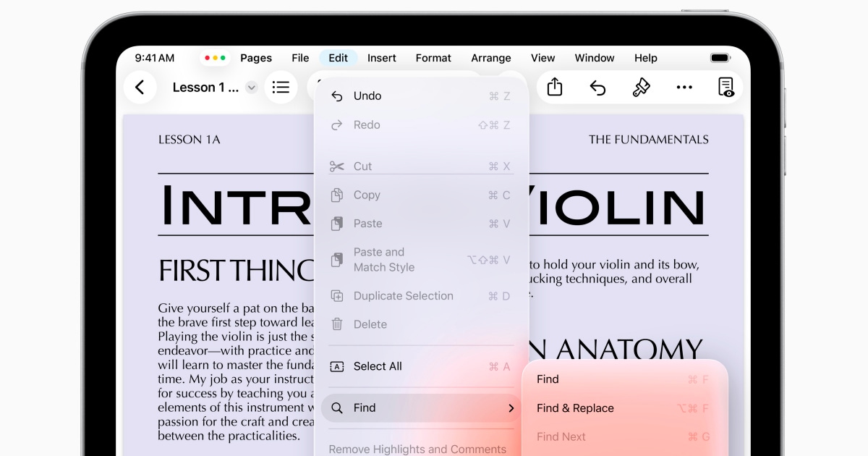Open the Format menu in the menu bar
This screenshot has width=868, height=456.
433,58
